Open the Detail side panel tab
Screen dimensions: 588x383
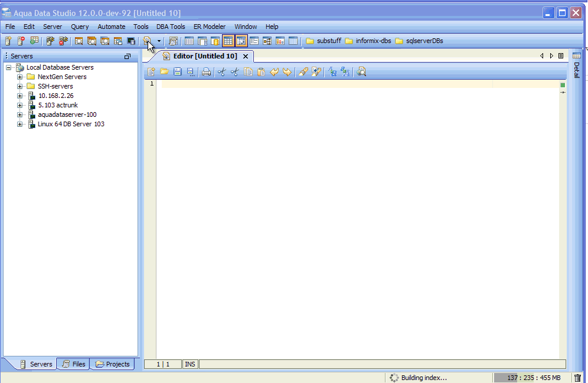[577, 66]
